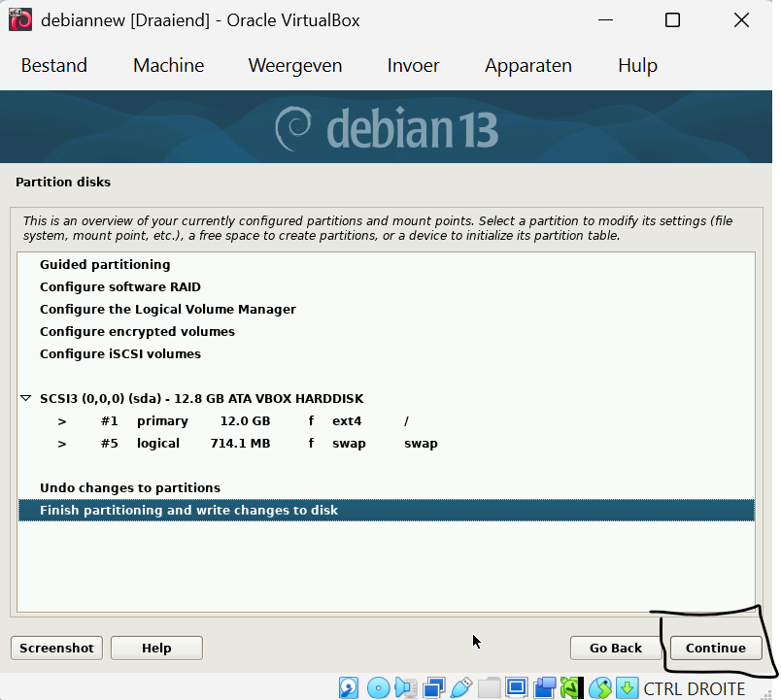Click the Continue button
The image size is (781, 700).
716,648
